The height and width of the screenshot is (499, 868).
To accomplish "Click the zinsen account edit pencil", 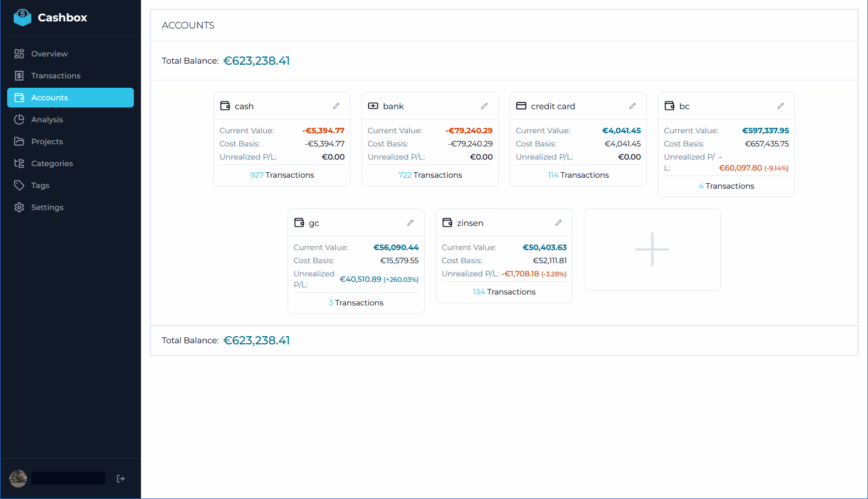I will click(559, 223).
